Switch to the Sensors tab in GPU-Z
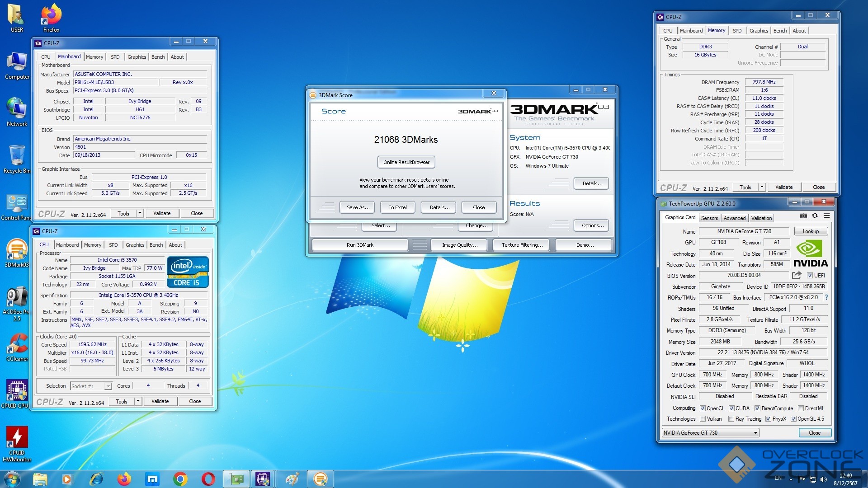The width and height of the screenshot is (868, 488). coord(709,218)
